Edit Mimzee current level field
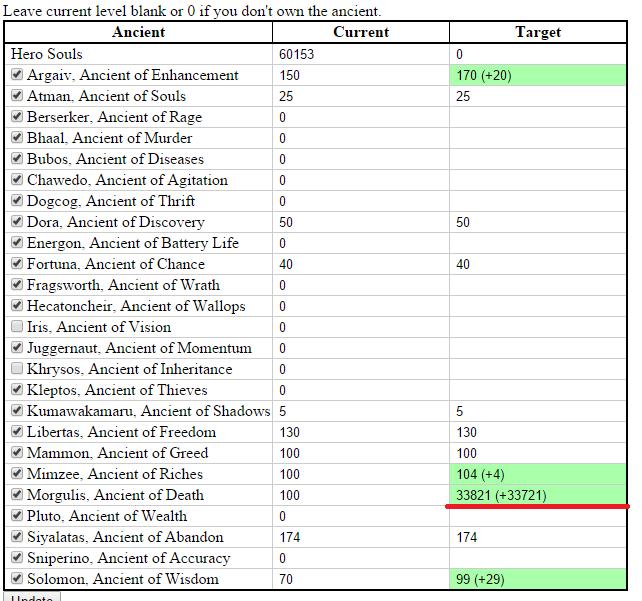 361,474
